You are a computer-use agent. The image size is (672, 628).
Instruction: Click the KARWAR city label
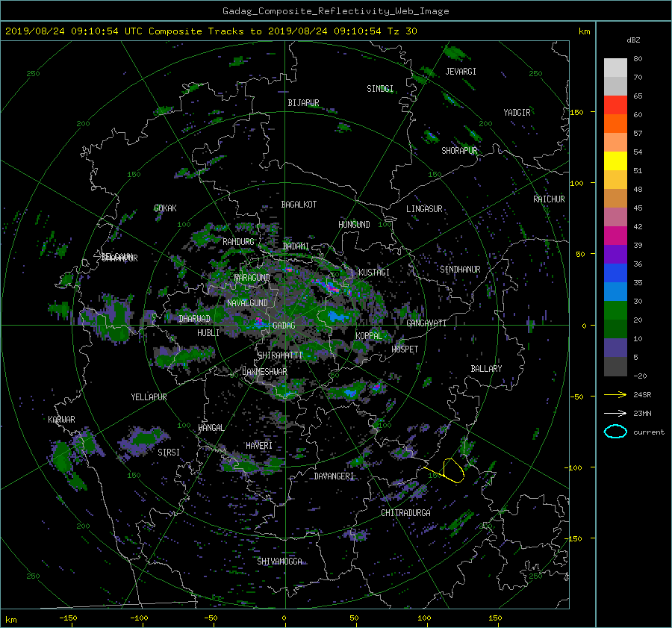[x=61, y=420]
